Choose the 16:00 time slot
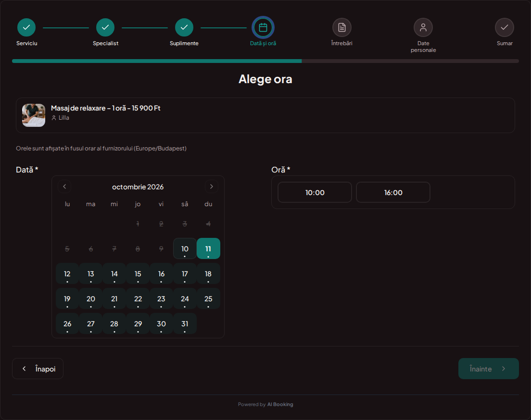Screen dimensions: 531x420 click(393, 193)
